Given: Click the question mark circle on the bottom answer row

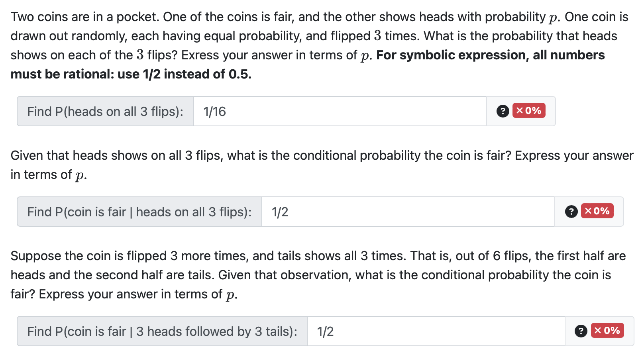Looking at the screenshot, I should (x=581, y=331).
